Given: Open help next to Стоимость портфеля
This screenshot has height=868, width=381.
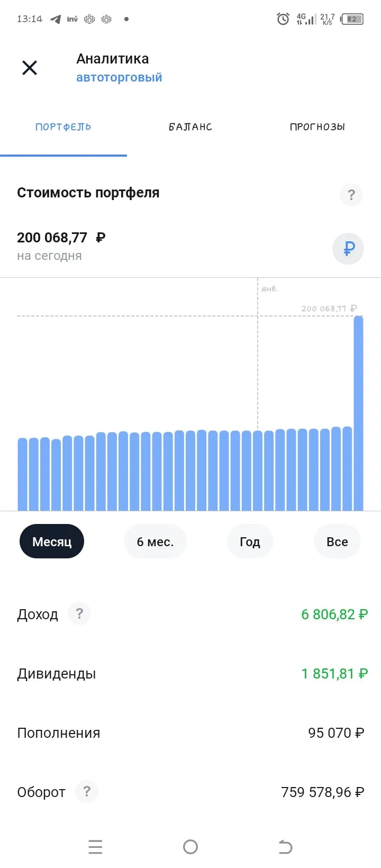Looking at the screenshot, I should tap(351, 195).
